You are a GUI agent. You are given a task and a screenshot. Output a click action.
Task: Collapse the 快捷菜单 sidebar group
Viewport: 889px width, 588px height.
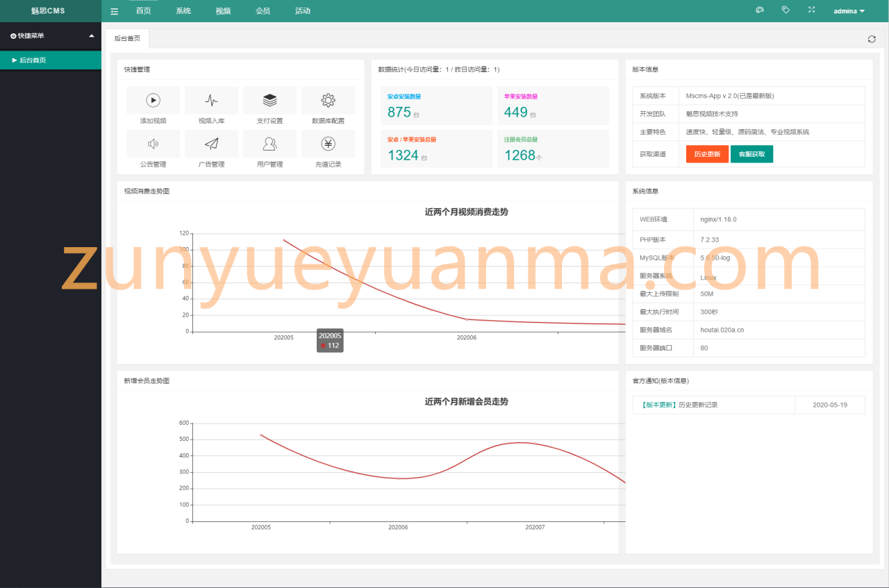coord(51,35)
